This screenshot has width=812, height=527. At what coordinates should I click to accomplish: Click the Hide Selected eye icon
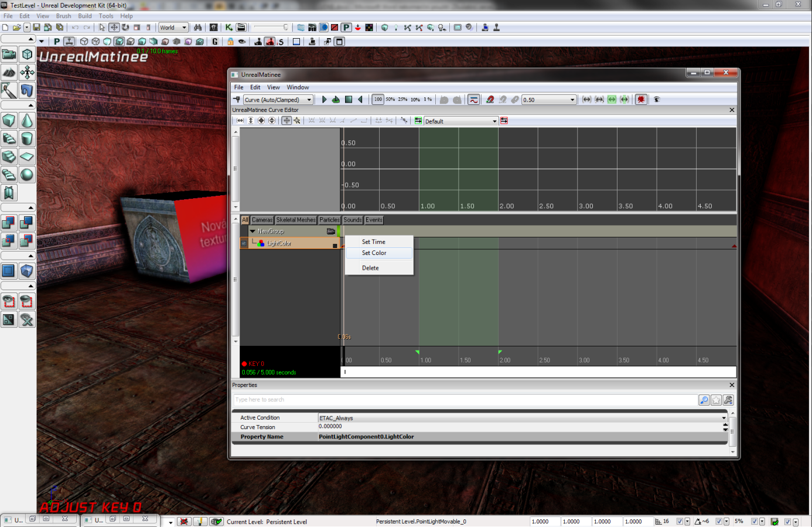point(27,302)
